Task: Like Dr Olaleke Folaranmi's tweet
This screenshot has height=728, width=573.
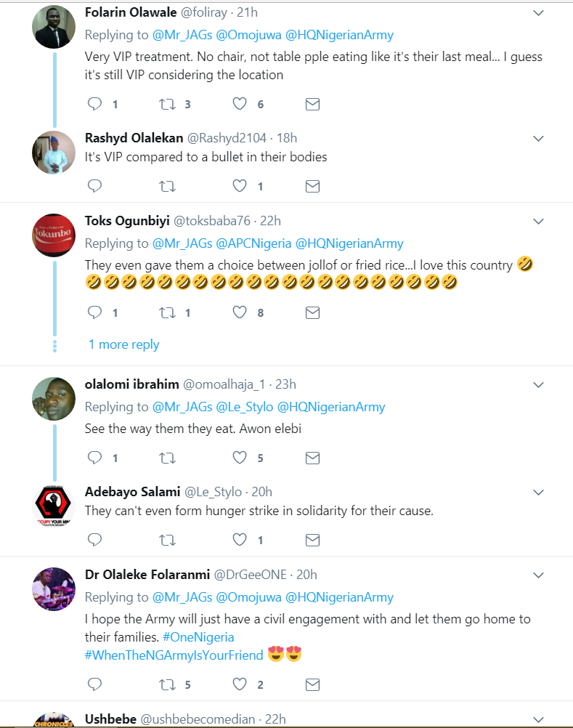Action: (240, 684)
